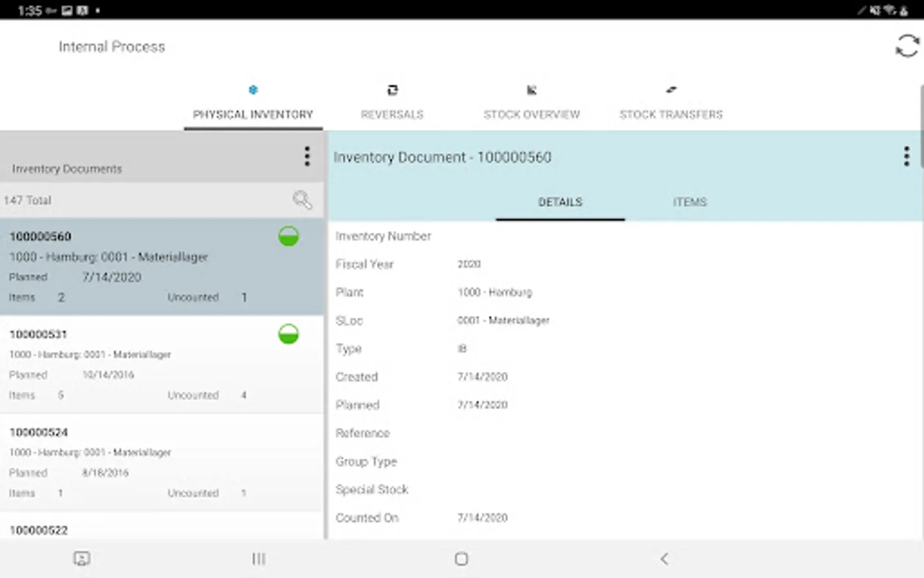Click the Counted On date 7/14/2020
This screenshot has height=578, width=924.
tap(483, 518)
